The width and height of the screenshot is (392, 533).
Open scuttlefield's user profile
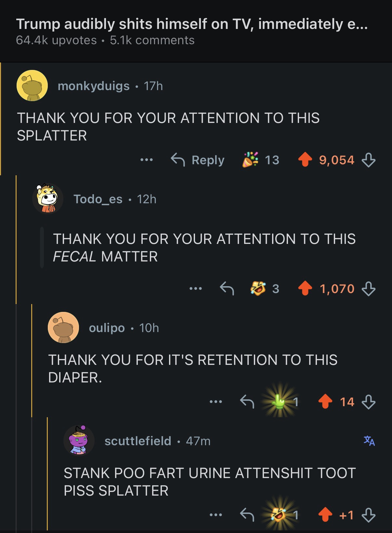pos(137,441)
